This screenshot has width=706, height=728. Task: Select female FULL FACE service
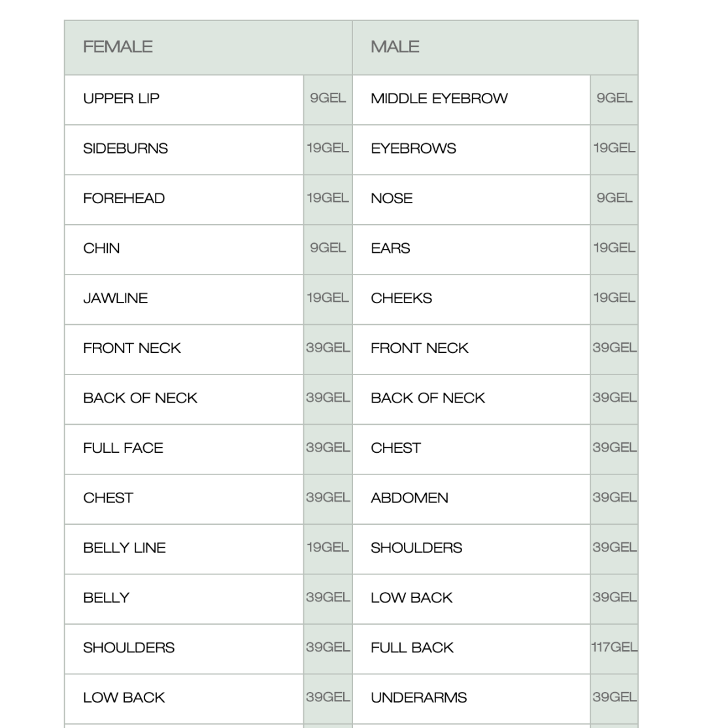(184, 450)
